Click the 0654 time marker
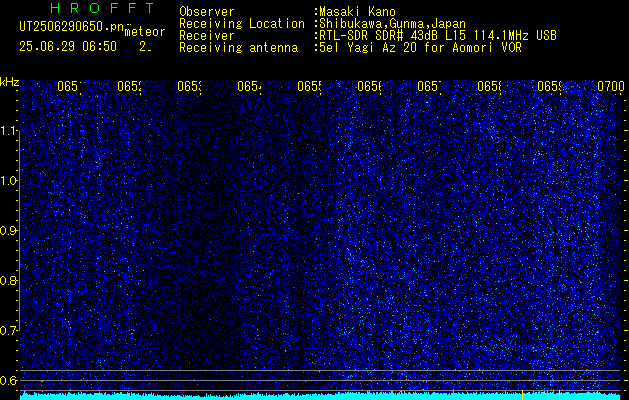This screenshot has height=400, width=629. pos(249,86)
